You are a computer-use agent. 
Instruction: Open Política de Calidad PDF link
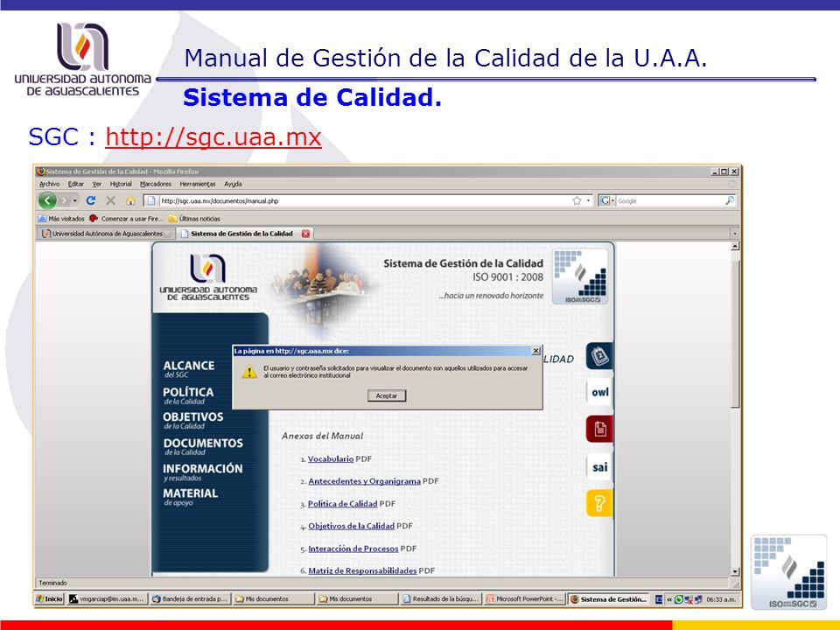342,504
